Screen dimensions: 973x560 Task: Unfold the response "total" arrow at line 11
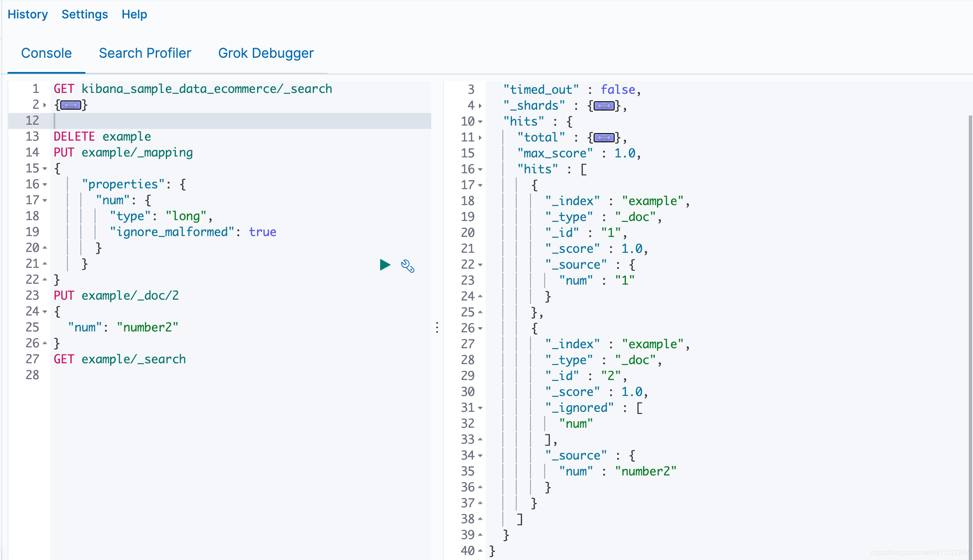pyautogui.click(x=480, y=138)
